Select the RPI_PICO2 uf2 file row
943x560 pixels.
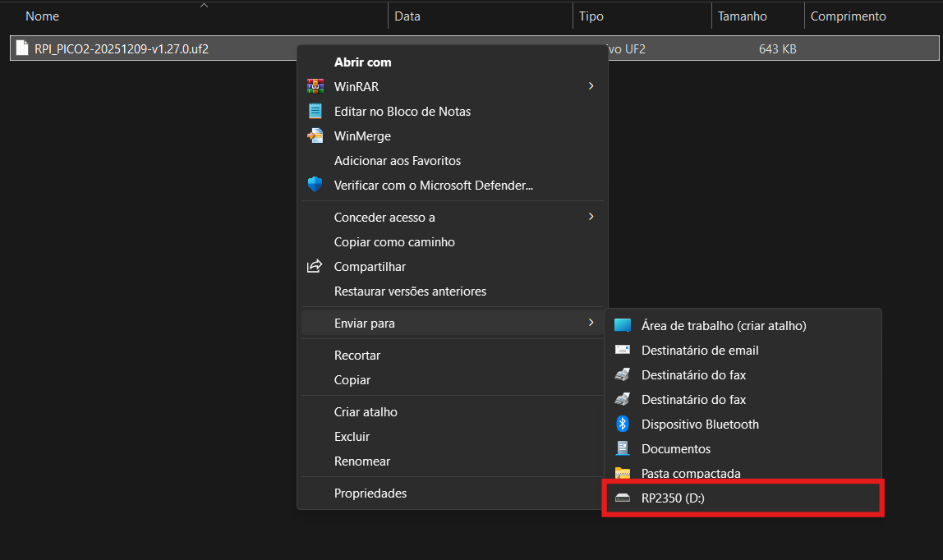tap(122, 49)
